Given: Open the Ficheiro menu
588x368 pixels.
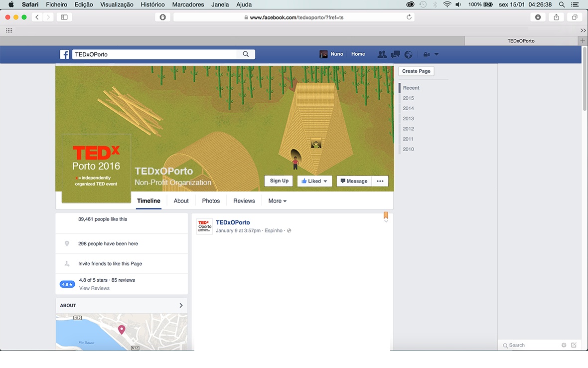Looking at the screenshot, I should (57, 4).
